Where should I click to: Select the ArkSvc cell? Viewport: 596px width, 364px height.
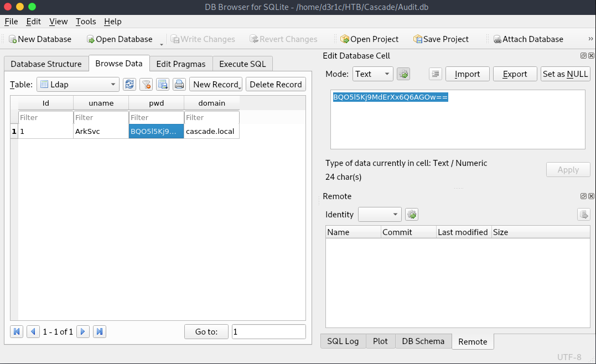101,132
